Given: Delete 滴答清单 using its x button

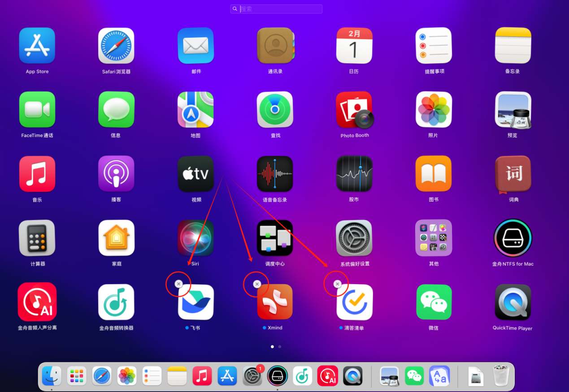Looking at the screenshot, I should [x=338, y=284].
